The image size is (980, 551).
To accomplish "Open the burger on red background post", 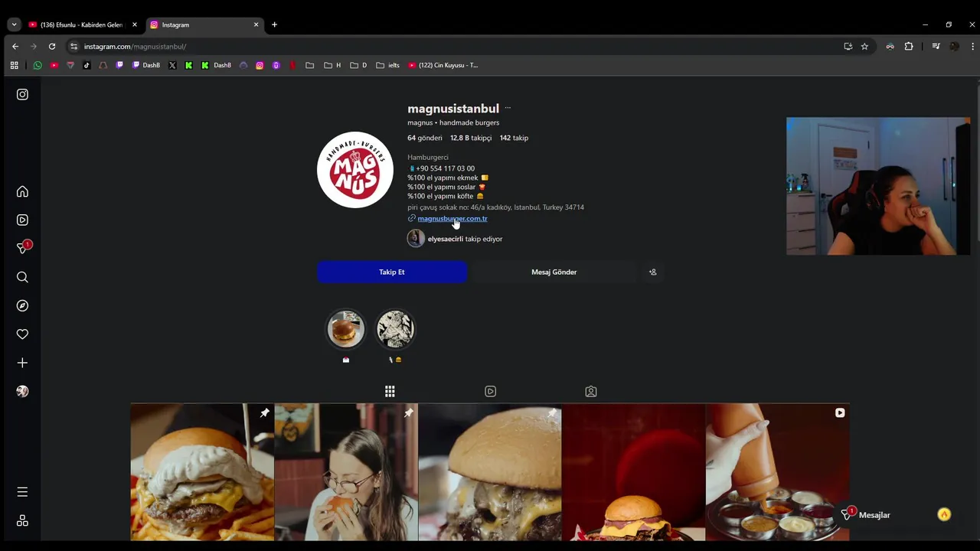I will [633, 472].
